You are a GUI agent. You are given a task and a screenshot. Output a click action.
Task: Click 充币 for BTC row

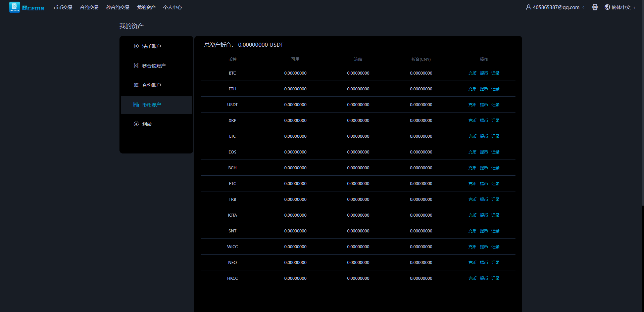click(x=472, y=73)
